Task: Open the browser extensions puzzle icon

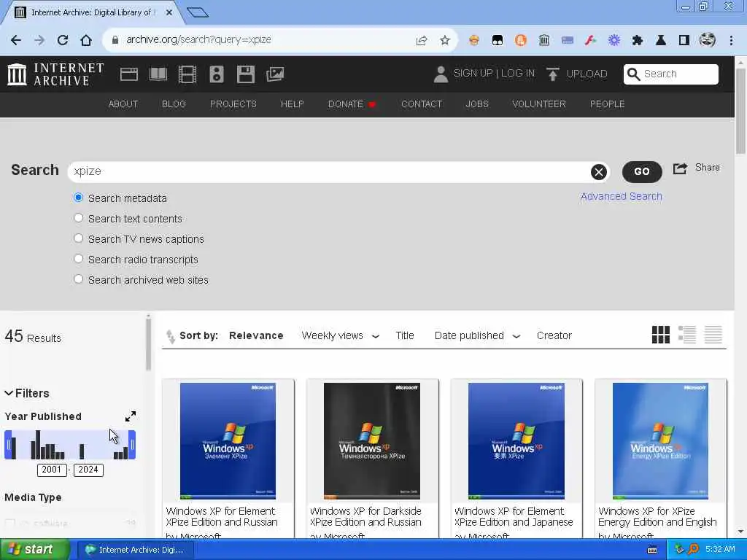Action: [x=637, y=40]
